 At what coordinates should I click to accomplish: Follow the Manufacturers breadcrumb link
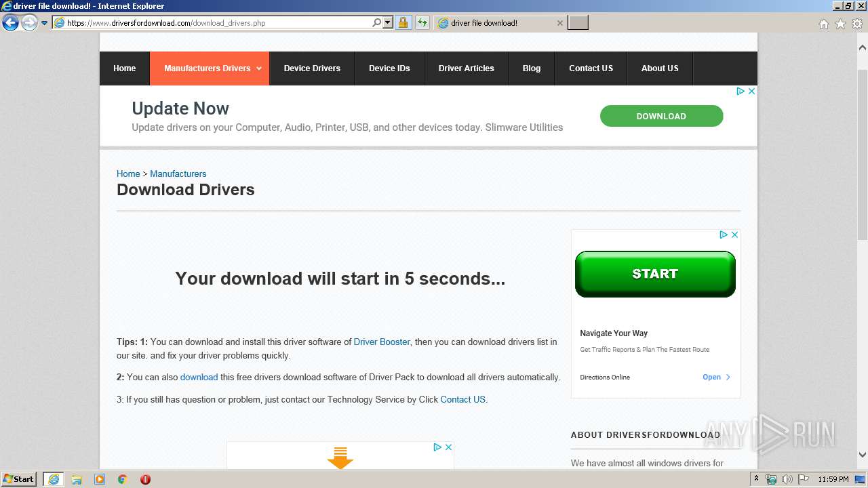(178, 174)
